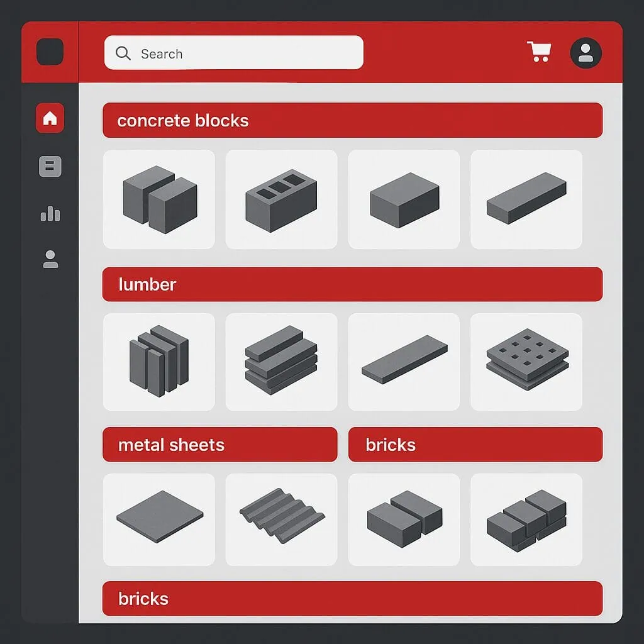Select the single thin lumber plank product
The image size is (644, 644).
pyautogui.click(x=404, y=362)
